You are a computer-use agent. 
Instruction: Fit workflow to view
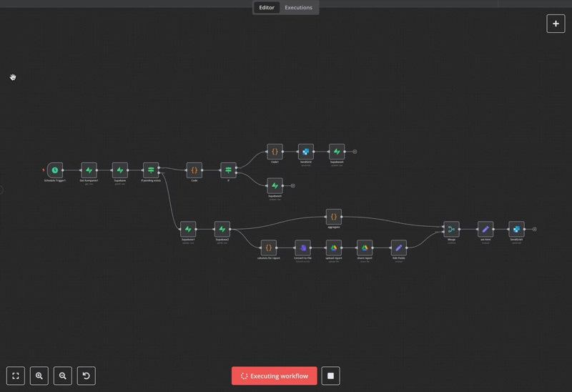[x=16, y=376]
